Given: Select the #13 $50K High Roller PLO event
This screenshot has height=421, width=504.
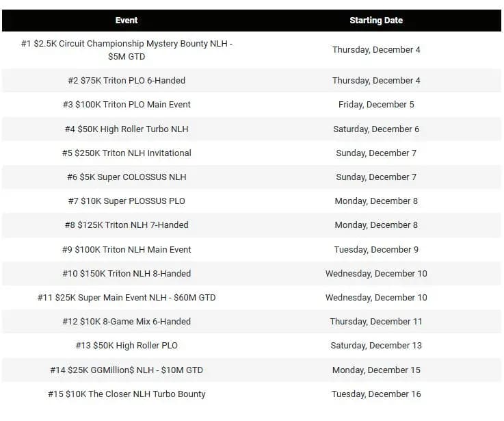Looking at the screenshot, I should coord(127,346).
